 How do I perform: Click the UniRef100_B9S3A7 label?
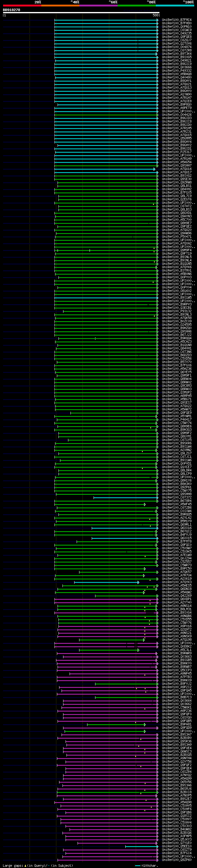177,735
